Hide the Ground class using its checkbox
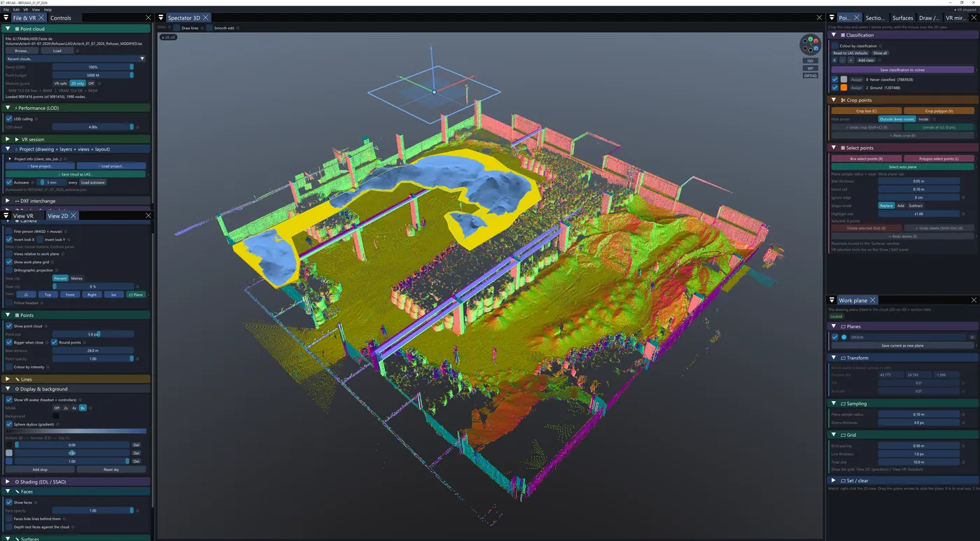 click(835, 87)
